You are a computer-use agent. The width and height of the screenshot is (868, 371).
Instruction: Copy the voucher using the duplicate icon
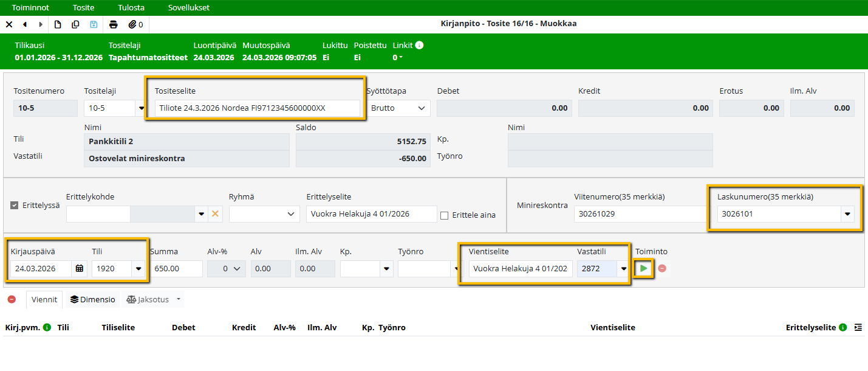point(75,25)
